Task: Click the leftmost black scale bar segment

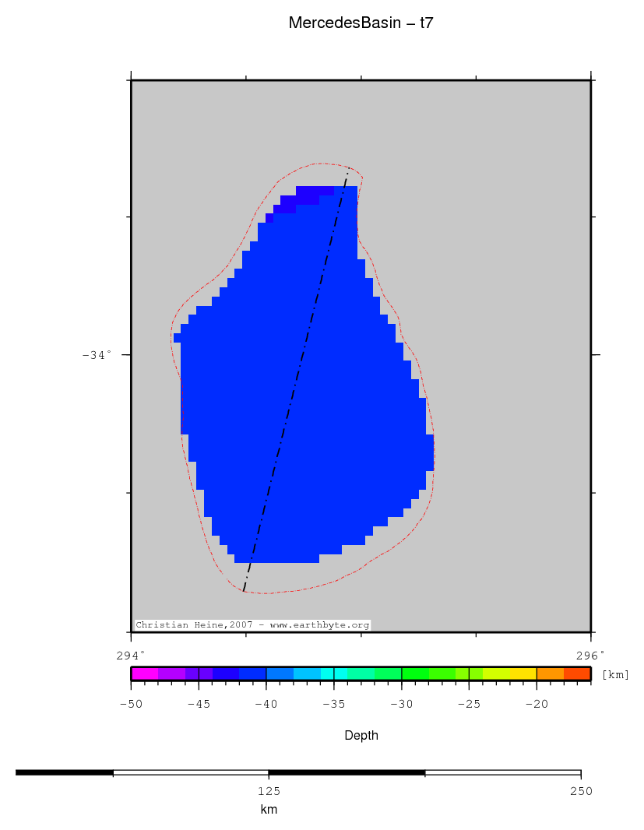Action: click(65, 772)
